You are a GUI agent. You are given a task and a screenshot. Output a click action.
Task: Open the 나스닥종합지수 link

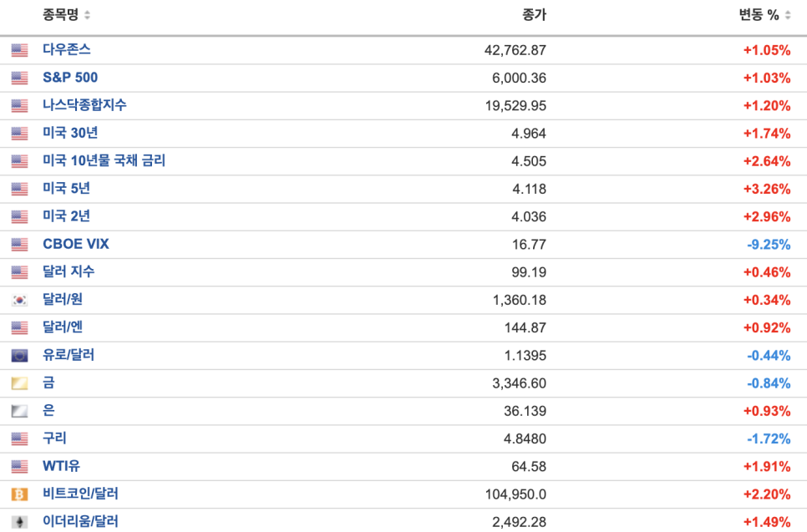point(84,105)
